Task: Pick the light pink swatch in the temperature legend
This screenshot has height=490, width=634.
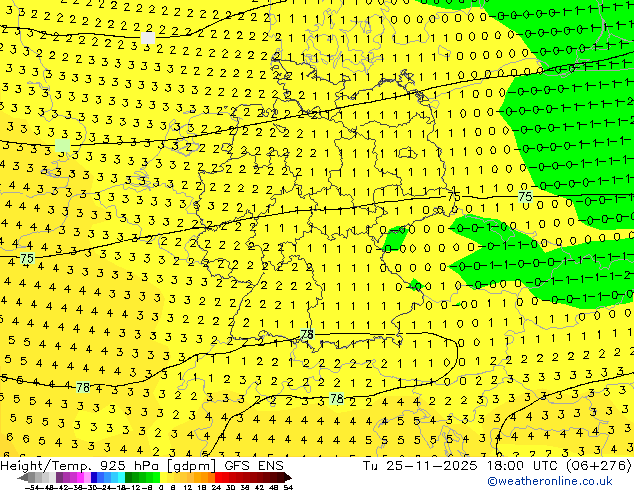Action: [87, 477]
